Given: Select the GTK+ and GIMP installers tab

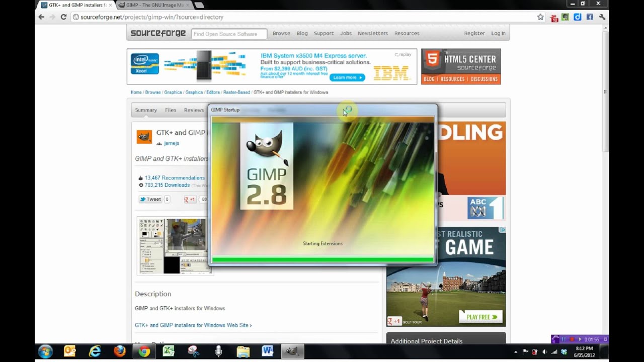Looking at the screenshot, I should [x=76, y=5].
